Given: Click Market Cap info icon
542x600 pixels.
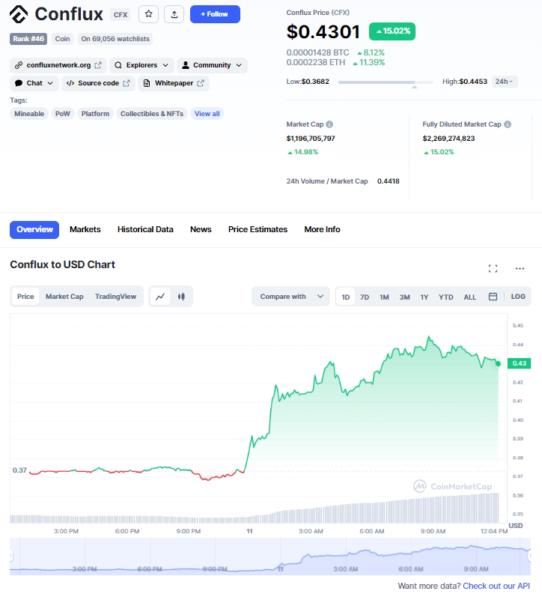Looking at the screenshot, I should (x=330, y=124).
